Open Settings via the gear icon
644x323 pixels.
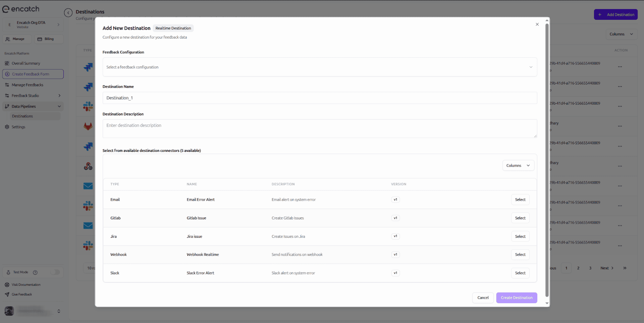pyautogui.click(x=7, y=127)
